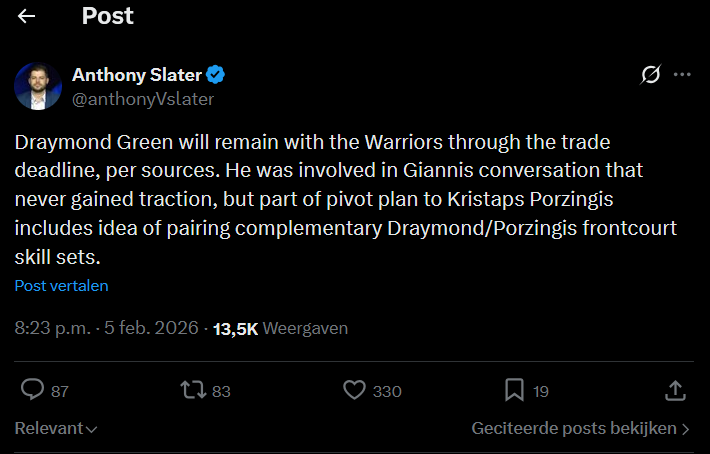The image size is (710, 454).
Task: Like the post with the heart icon
Action: 353,390
